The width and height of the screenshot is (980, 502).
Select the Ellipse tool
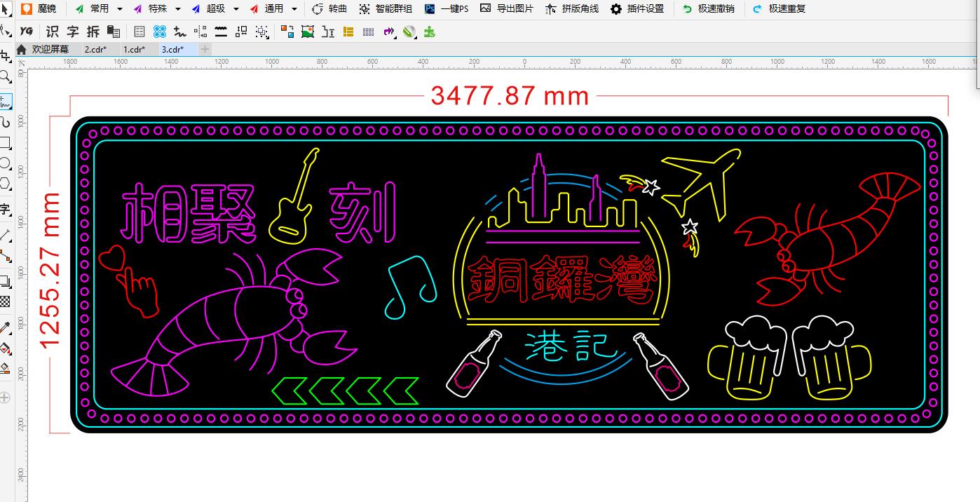pyautogui.click(x=5, y=163)
